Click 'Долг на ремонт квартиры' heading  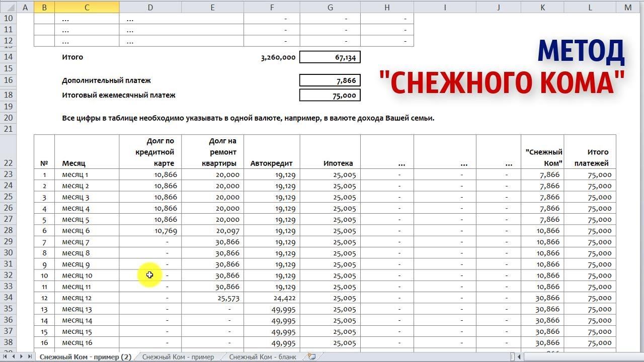pos(213,152)
